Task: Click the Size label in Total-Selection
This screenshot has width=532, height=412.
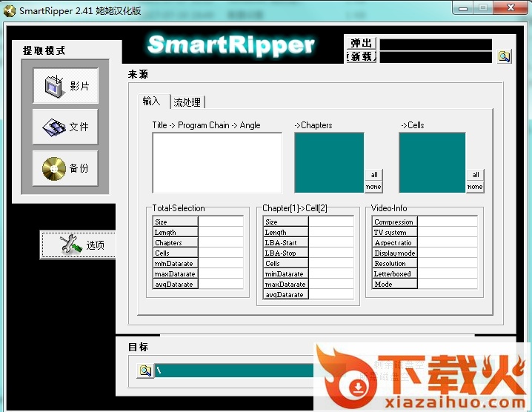Action: 175,222
